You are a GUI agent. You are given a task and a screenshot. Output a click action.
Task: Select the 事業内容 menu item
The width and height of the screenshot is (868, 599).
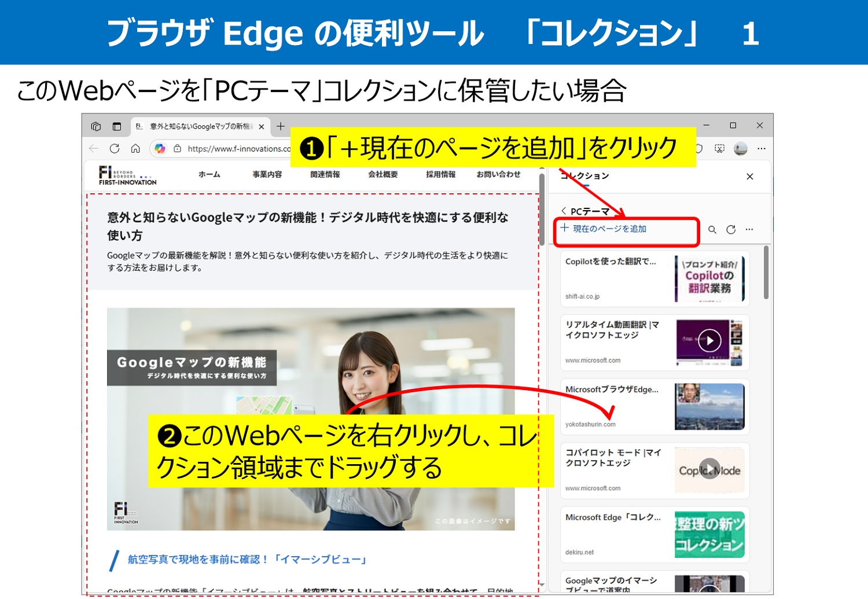click(x=267, y=174)
